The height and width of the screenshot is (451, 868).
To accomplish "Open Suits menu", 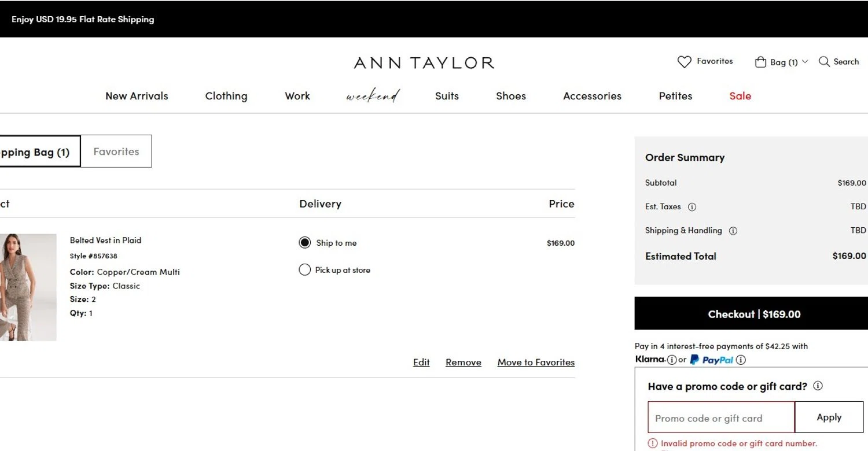I will click(x=447, y=96).
